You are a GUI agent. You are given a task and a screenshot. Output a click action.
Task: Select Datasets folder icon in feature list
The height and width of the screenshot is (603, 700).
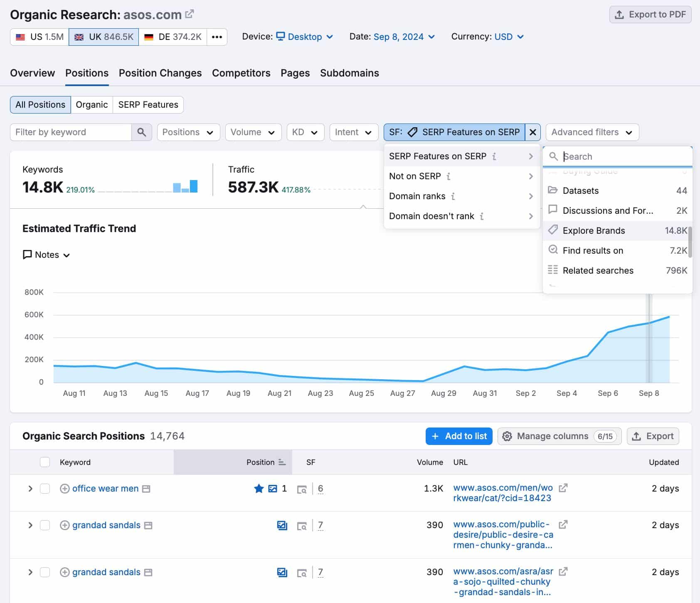[553, 190]
